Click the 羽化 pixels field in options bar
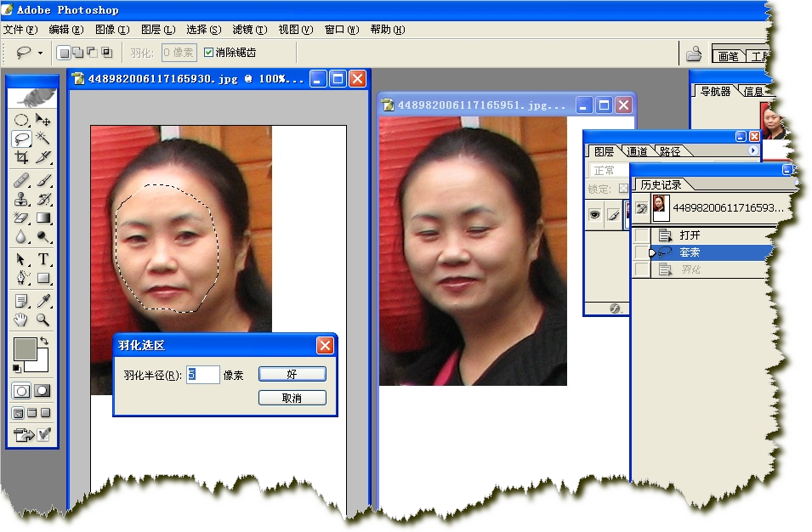The image size is (812, 532). [x=179, y=53]
